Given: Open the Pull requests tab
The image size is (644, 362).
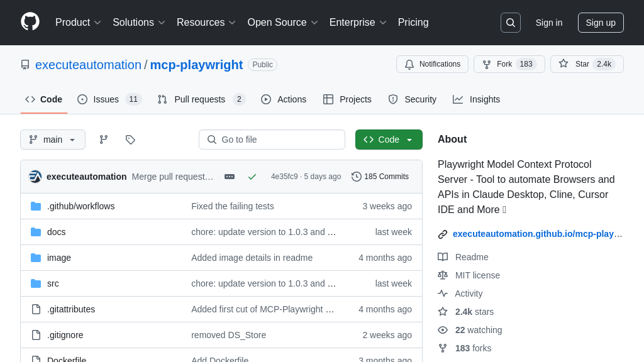Looking at the screenshot, I should pos(200,99).
